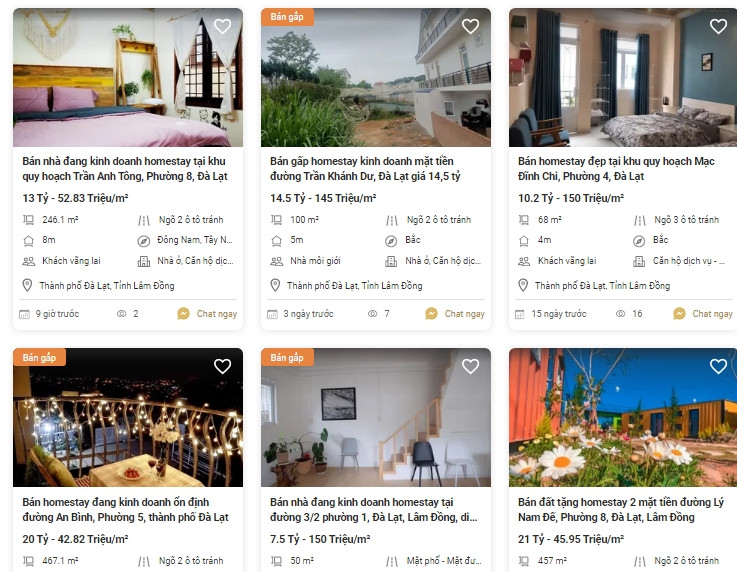Open the daisy flowers container house photo
The image size is (737, 572).
(623, 417)
